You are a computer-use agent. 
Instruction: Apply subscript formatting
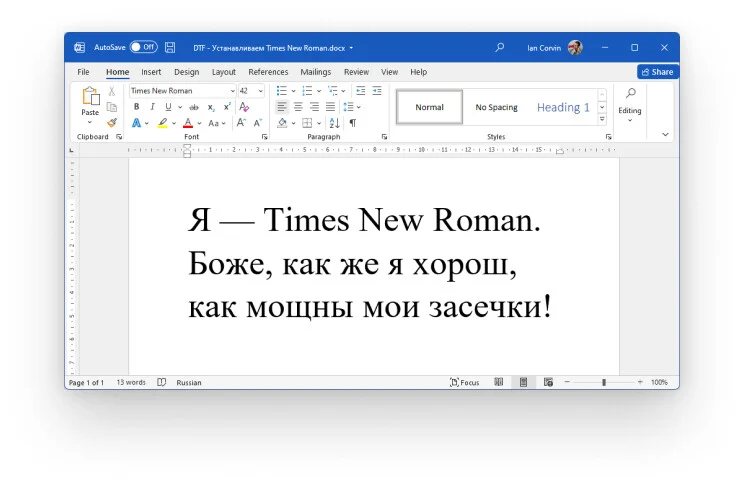tap(211, 107)
